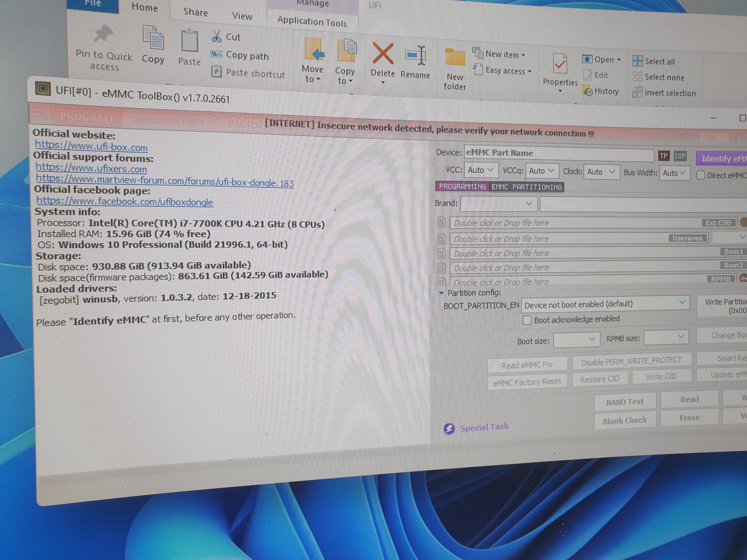The image size is (747, 560).
Task: Click the NAND Test button
Action: (625, 402)
